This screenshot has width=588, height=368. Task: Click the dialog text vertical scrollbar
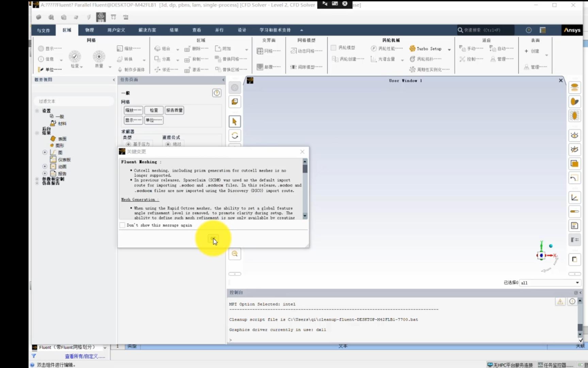point(305,189)
